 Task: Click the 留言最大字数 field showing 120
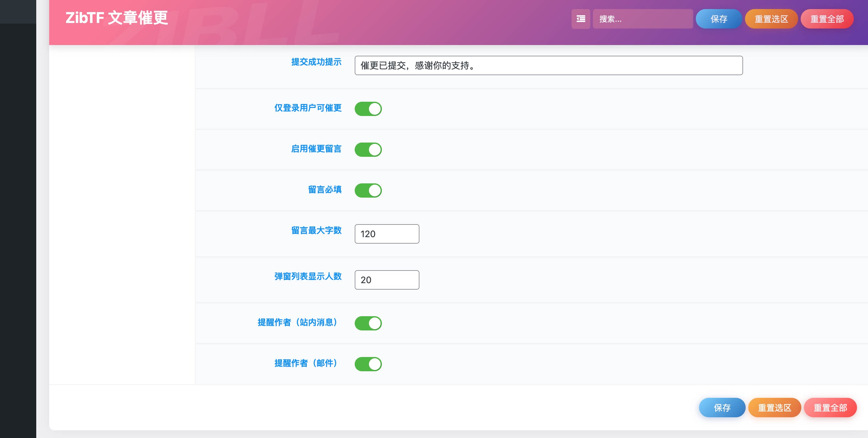coord(386,234)
